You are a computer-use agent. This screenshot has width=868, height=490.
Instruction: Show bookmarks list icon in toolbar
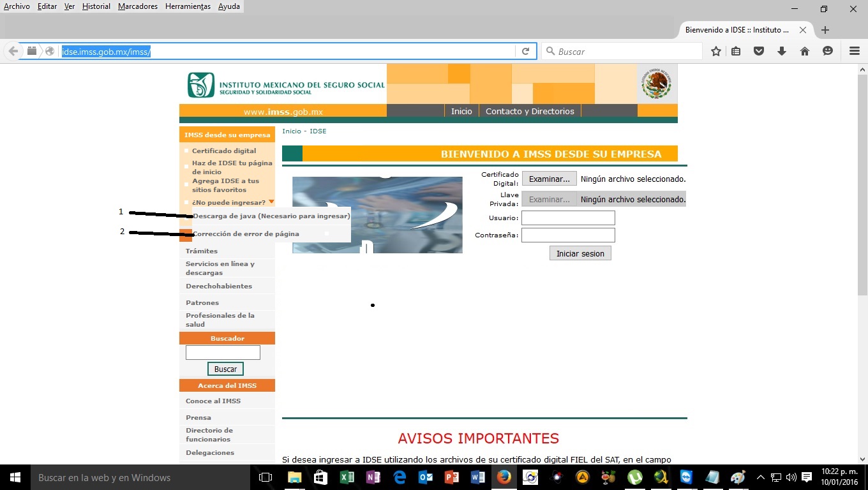[x=736, y=52]
